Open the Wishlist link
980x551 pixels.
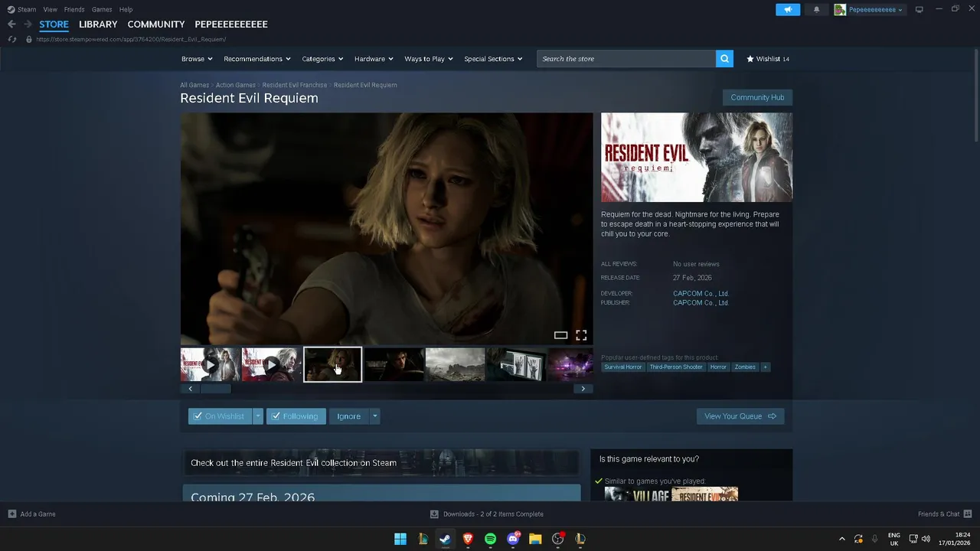[768, 59]
